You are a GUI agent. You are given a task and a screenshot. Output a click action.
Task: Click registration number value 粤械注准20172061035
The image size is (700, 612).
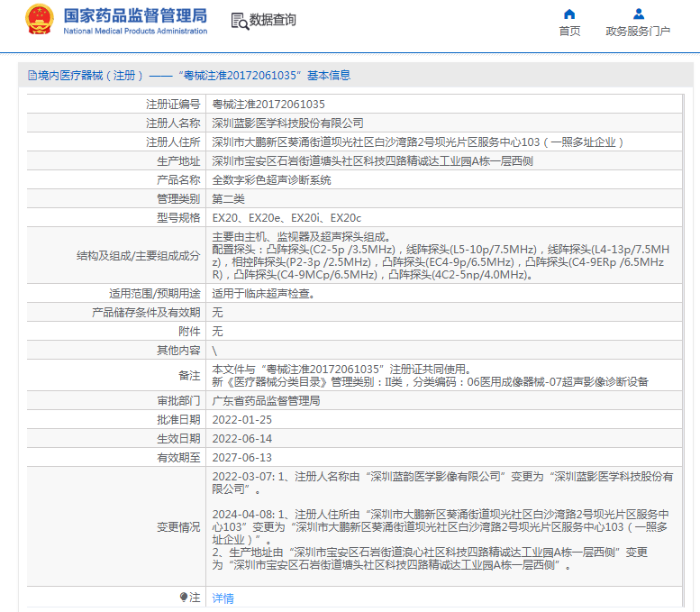(x=268, y=105)
